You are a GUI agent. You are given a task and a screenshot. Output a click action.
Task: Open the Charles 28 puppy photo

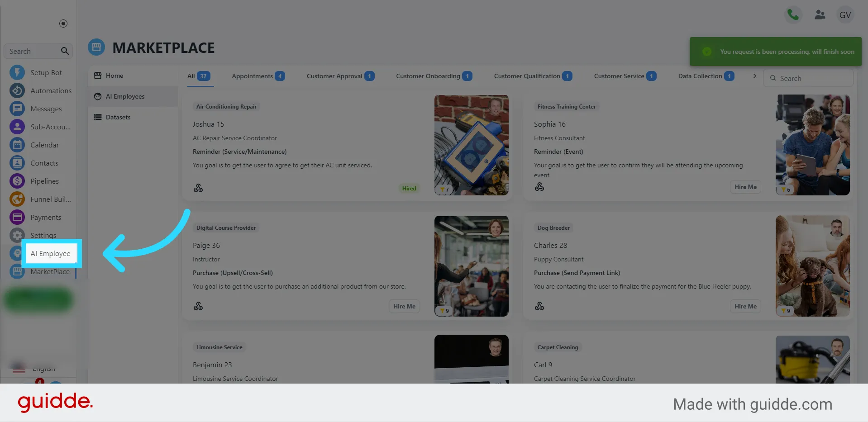(x=812, y=266)
